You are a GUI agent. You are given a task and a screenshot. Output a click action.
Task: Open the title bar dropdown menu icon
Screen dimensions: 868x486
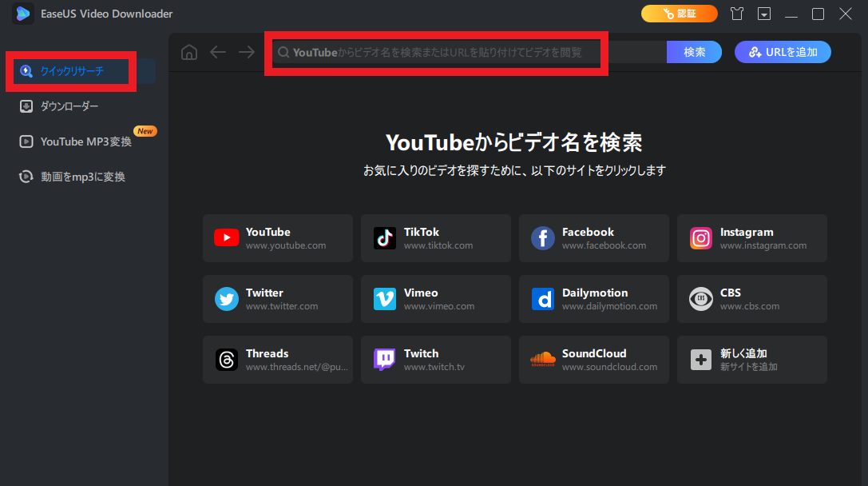(764, 14)
